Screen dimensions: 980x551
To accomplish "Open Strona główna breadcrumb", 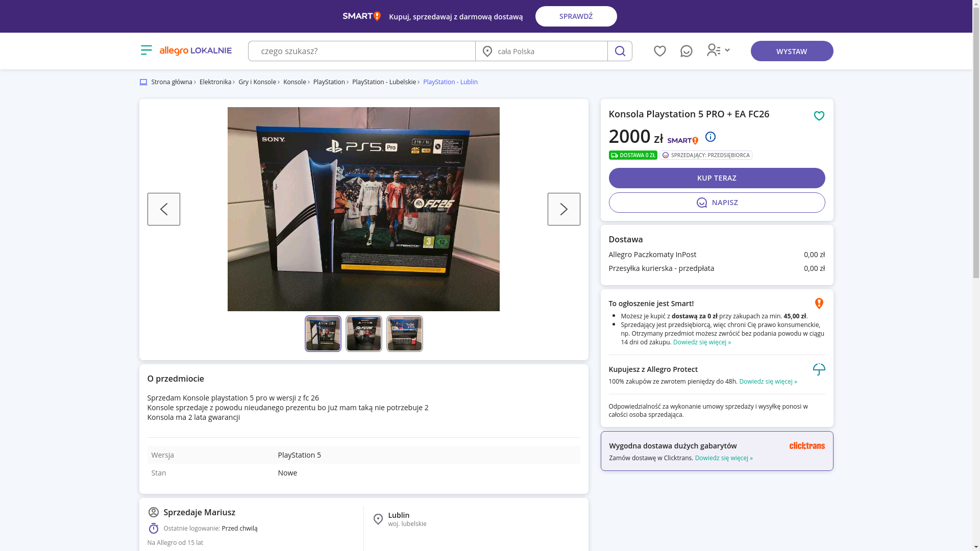I will pyautogui.click(x=171, y=82).
